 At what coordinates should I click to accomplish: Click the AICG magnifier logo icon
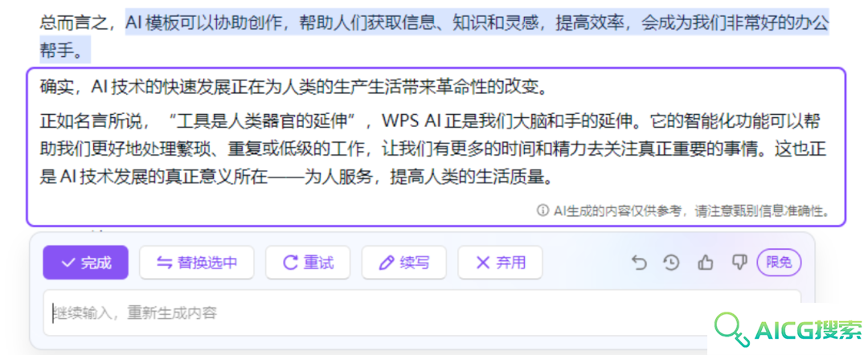pyautogui.click(x=731, y=329)
